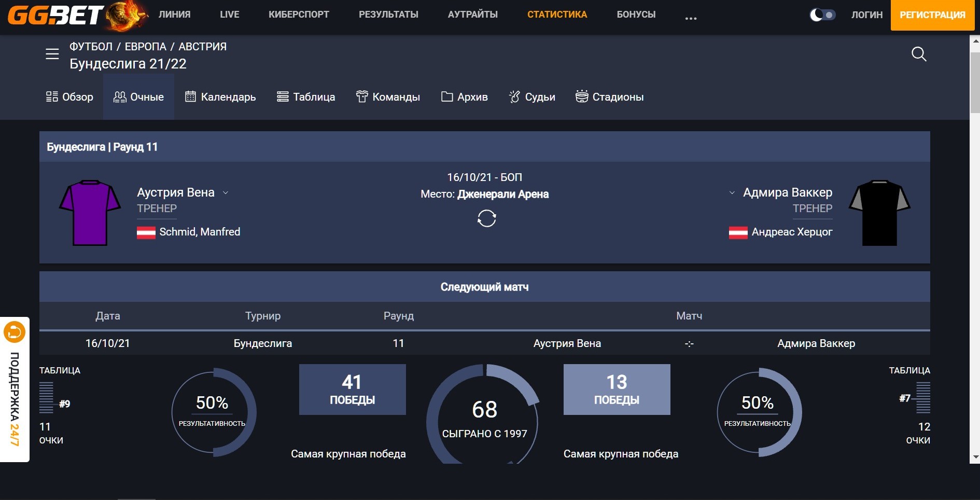980x500 pixels.
Task: Switch to the Обзор tab
Action: point(69,97)
